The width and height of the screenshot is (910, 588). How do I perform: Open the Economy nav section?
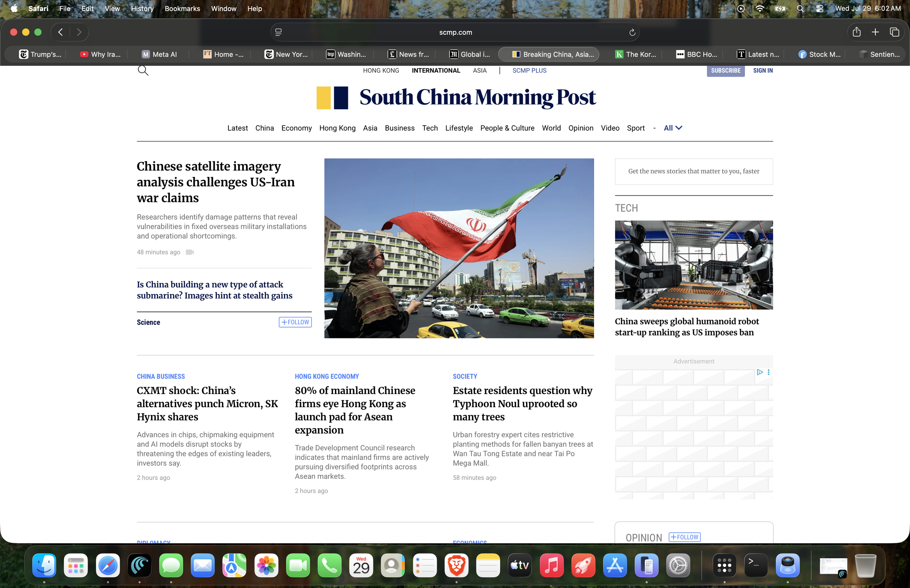point(296,128)
